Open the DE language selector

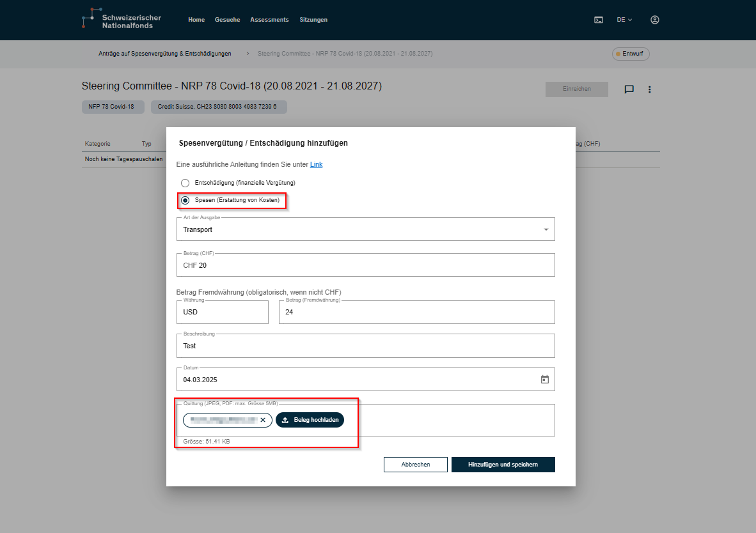(624, 20)
